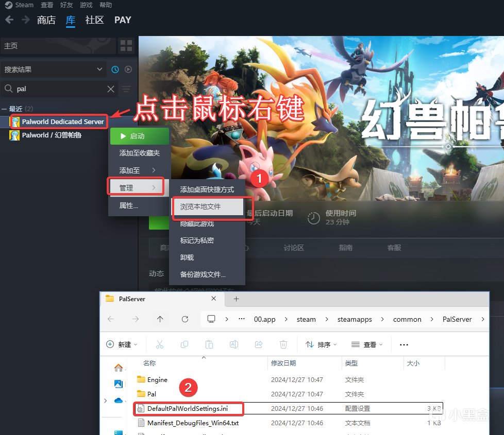
Task: Select the Engine folder
Action: pyautogui.click(x=153, y=380)
